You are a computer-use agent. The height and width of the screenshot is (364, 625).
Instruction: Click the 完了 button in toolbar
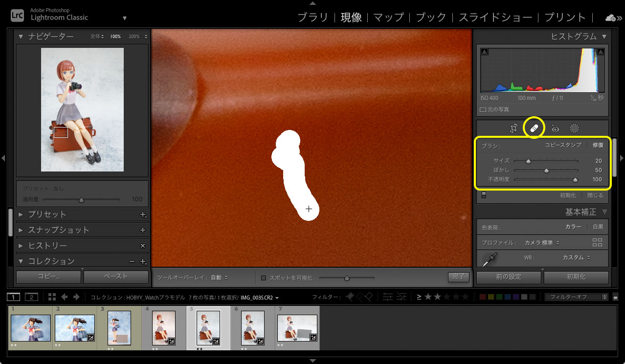point(458,277)
